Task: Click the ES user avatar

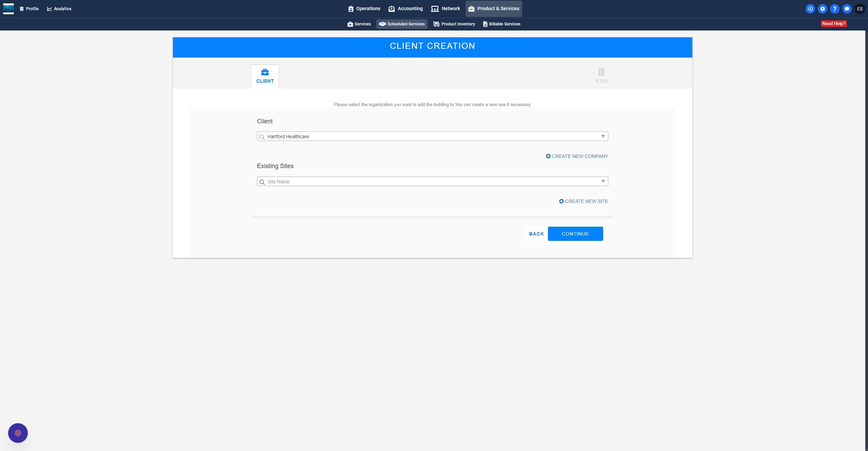Action: [860, 9]
